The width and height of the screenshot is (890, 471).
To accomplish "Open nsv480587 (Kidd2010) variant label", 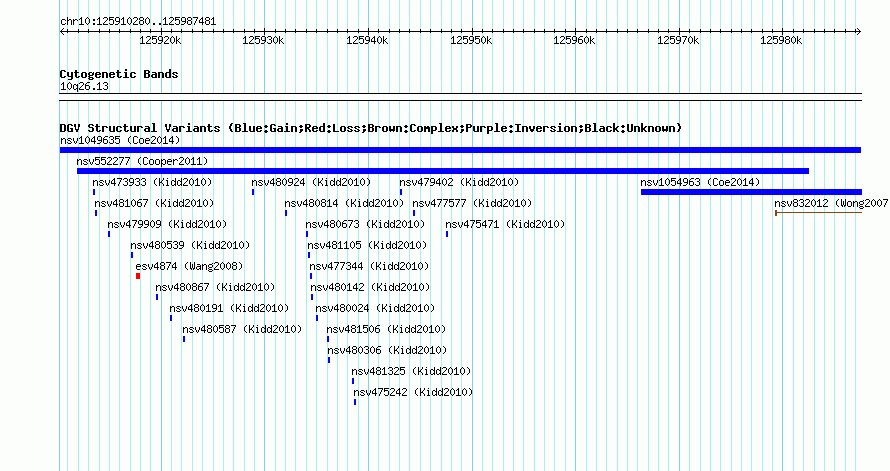I will point(242,329).
